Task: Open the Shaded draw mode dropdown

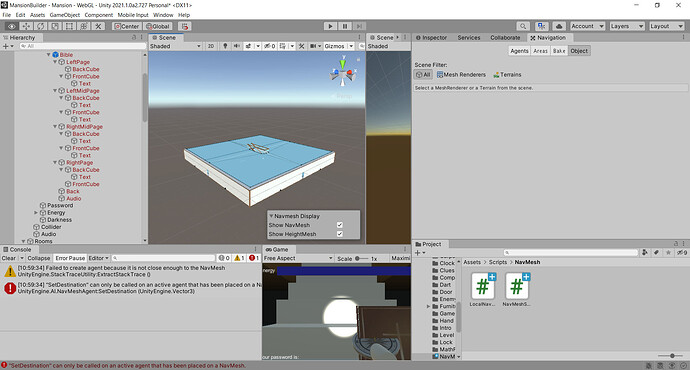Action: (175, 46)
